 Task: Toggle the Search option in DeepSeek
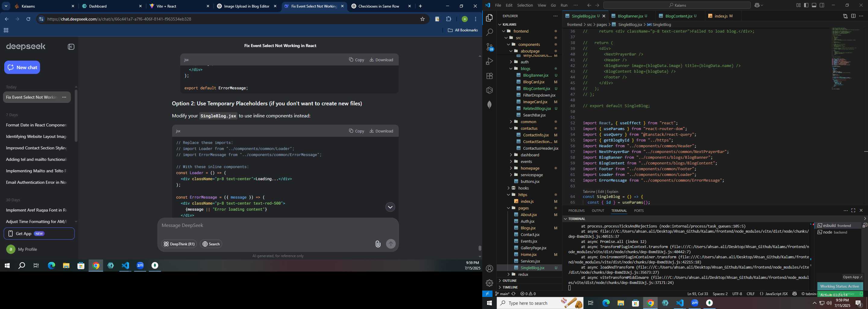211,244
